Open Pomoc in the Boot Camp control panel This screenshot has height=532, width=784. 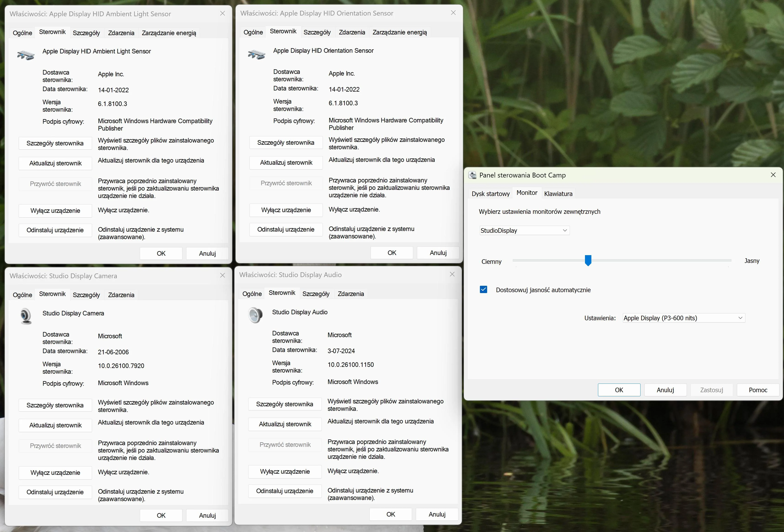(x=758, y=390)
